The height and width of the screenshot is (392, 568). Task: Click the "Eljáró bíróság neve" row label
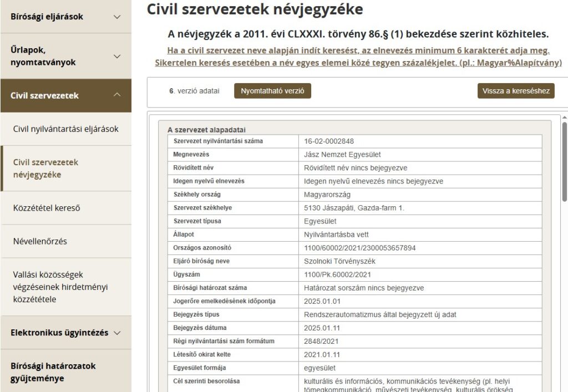click(x=201, y=261)
